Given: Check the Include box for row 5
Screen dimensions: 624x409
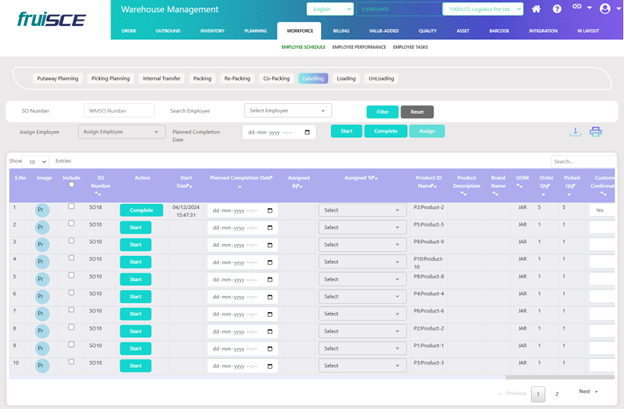Looking at the screenshot, I should 71,274.
